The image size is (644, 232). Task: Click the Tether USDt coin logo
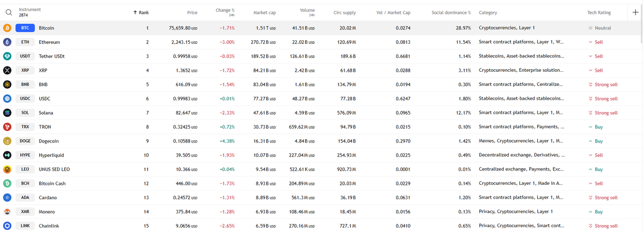[x=8, y=56]
